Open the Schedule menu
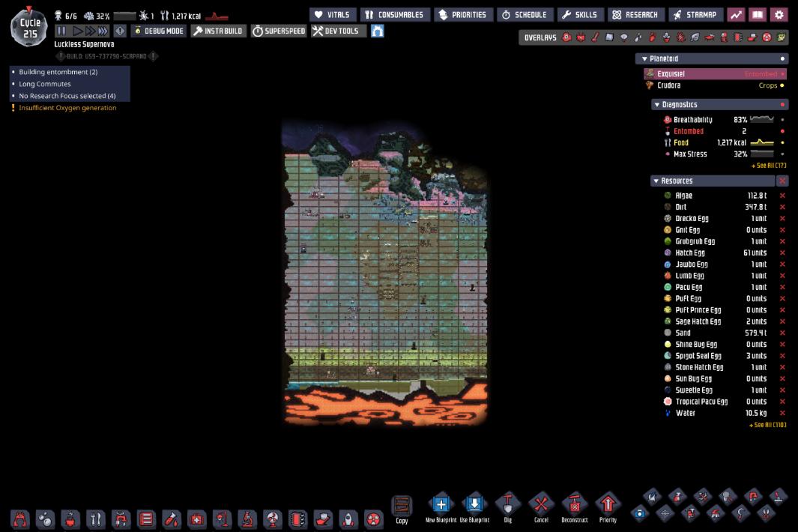This screenshot has height=532, width=798. [x=525, y=15]
